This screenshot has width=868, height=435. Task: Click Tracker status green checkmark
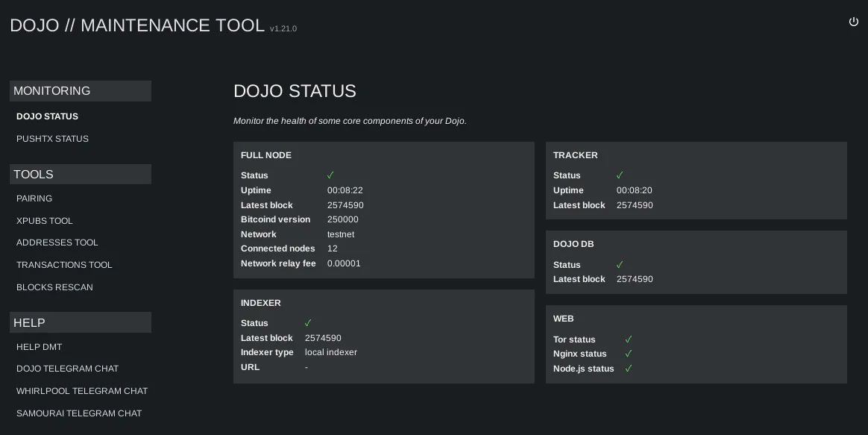coord(620,175)
